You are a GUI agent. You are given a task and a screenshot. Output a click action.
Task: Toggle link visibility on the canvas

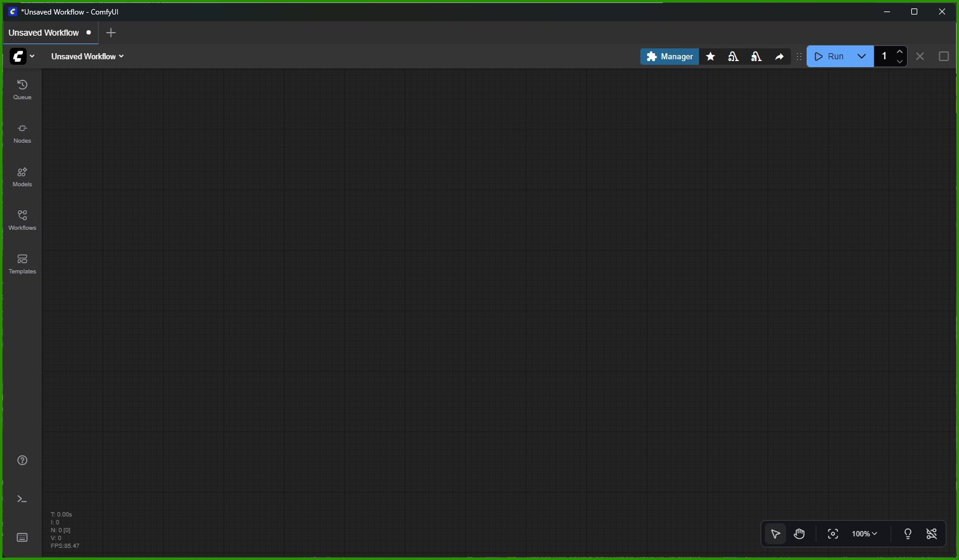pyautogui.click(x=932, y=534)
